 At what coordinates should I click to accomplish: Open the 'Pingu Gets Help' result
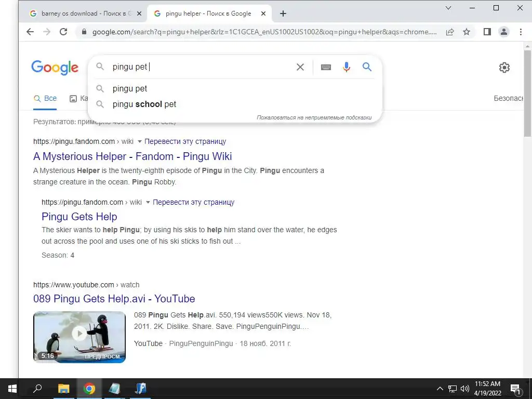pyautogui.click(x=79, y=217)
